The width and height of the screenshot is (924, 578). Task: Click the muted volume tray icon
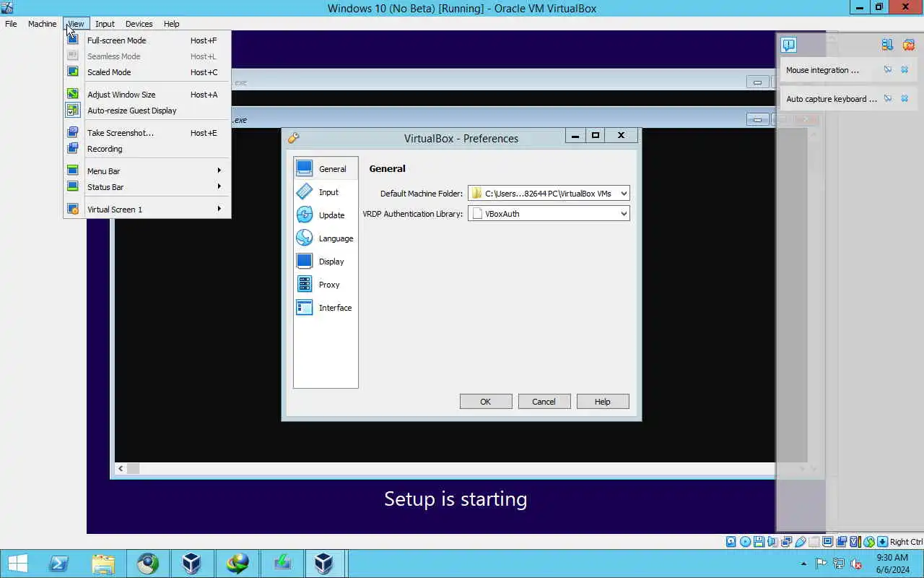(856, 564)
